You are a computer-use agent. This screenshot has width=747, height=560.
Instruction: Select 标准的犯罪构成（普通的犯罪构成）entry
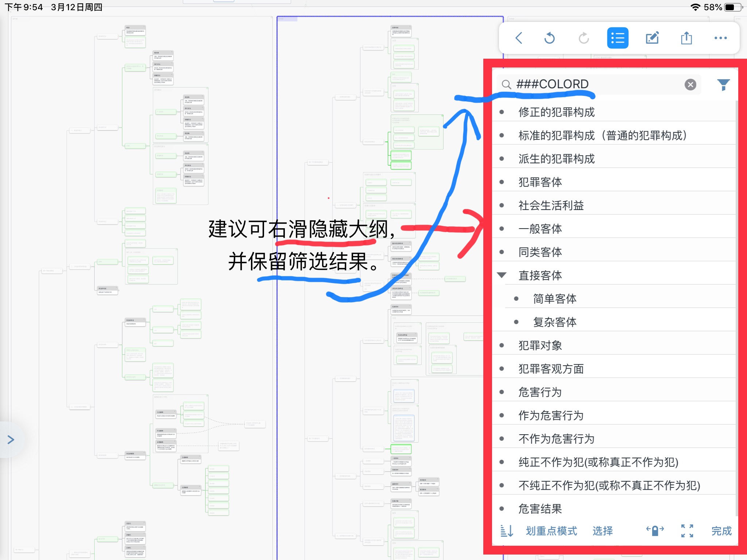click(614, 135)
